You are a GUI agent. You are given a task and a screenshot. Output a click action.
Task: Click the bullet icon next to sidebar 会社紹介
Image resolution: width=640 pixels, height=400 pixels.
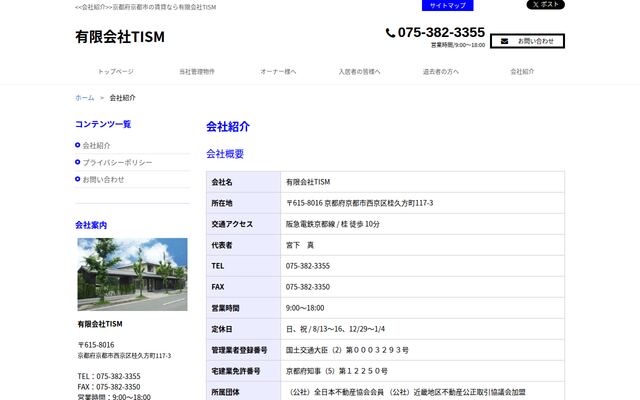coord(78,145)
